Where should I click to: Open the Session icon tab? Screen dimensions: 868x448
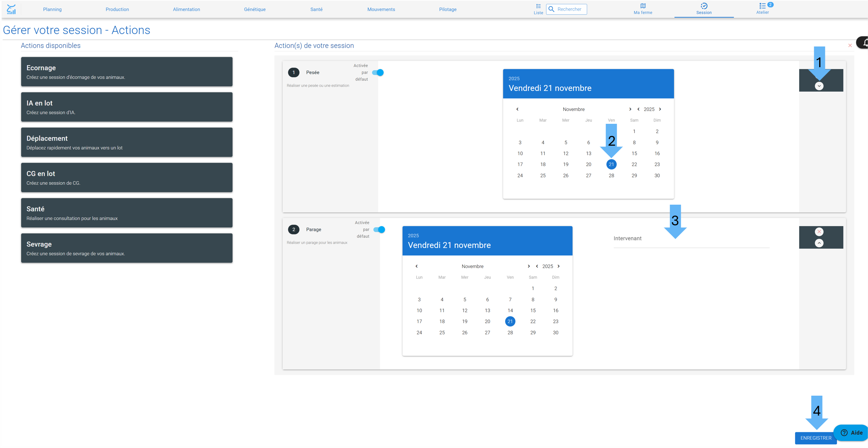tap(704, 9)
